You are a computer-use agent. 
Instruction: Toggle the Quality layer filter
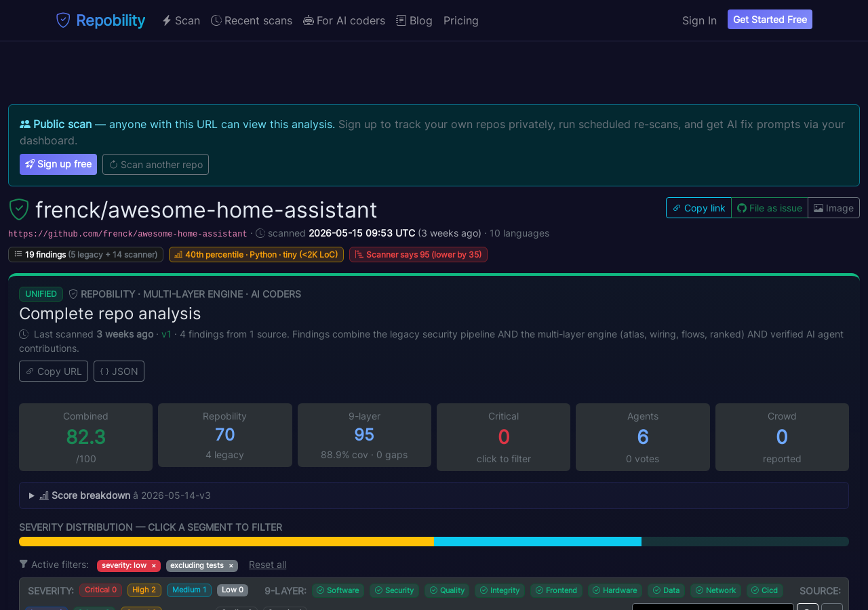447,590
